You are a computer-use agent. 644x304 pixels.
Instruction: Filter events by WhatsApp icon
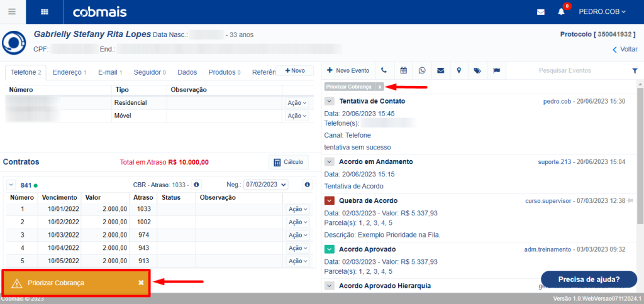(x=422, y=70)
